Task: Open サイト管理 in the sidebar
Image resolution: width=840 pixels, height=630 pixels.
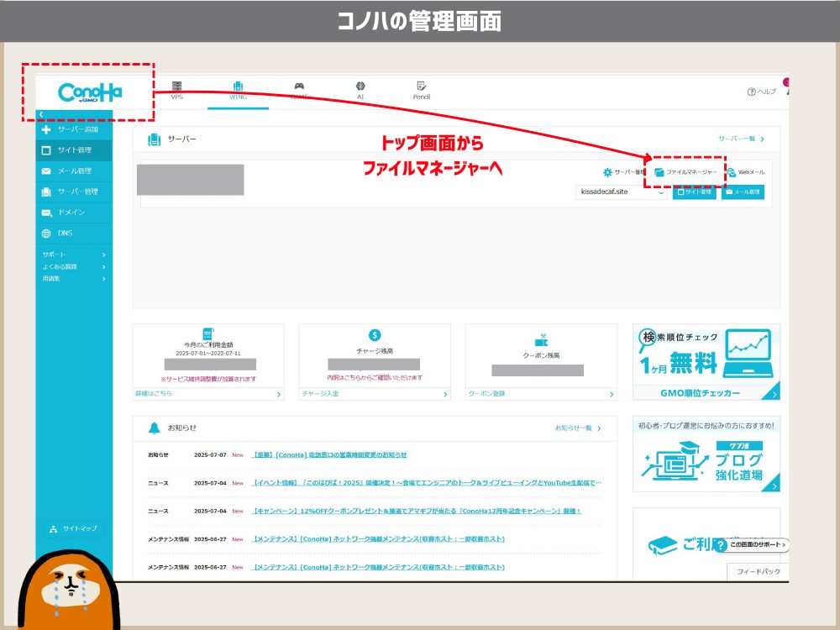Action: pyautogui.click(x=74, y=150)
